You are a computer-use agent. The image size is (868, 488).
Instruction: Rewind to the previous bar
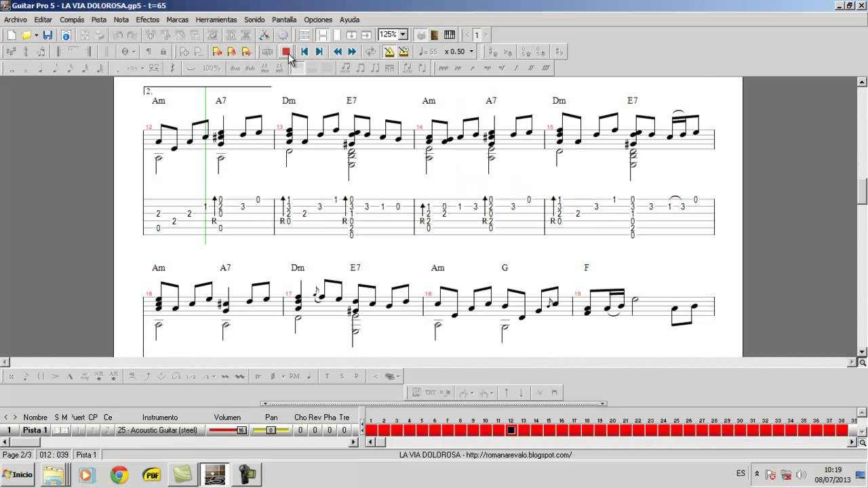tap(337, 52)
